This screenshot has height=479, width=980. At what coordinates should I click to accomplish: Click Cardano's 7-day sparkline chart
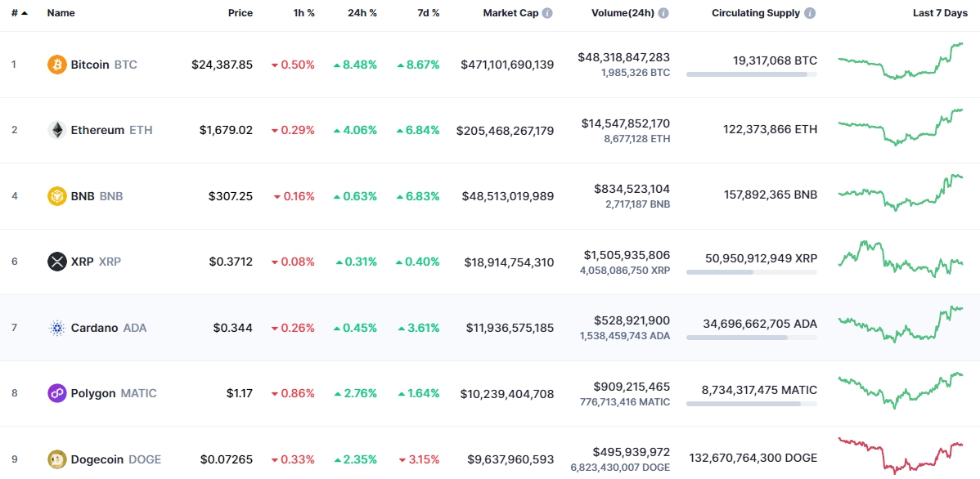[901, 325]
